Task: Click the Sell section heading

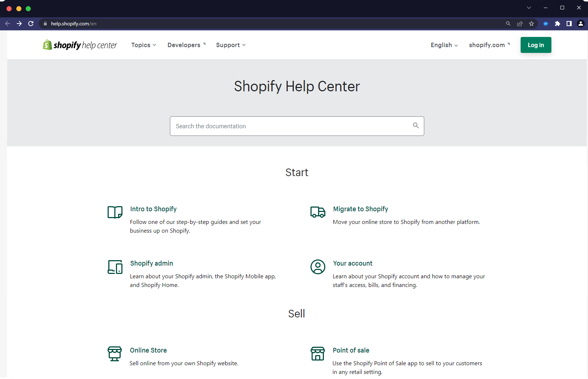Action: point(296,314)
